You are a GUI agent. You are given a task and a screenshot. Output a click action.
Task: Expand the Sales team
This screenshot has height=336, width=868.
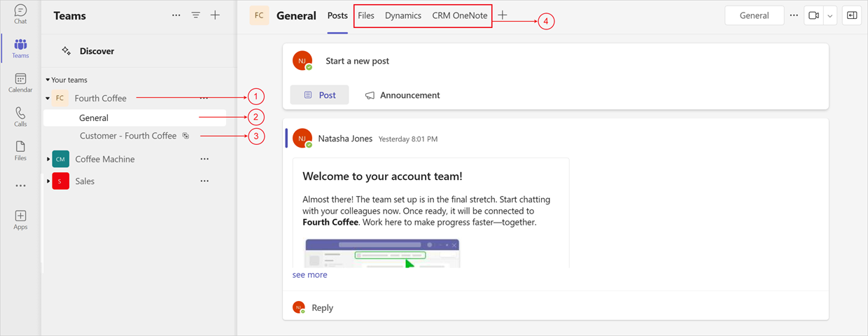[x=48, y=181]
